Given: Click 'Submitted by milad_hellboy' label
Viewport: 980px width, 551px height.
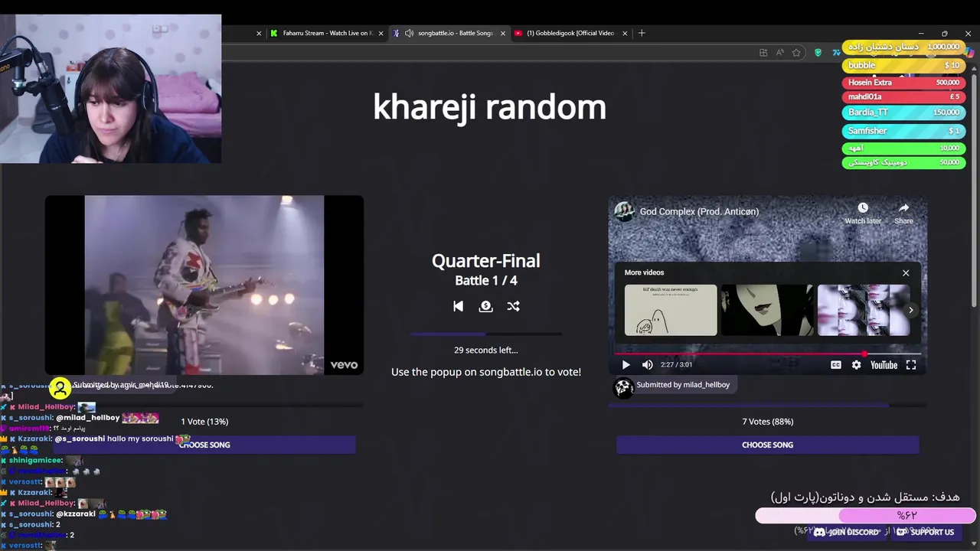Looking at the screenshot, I should [683, 385].
